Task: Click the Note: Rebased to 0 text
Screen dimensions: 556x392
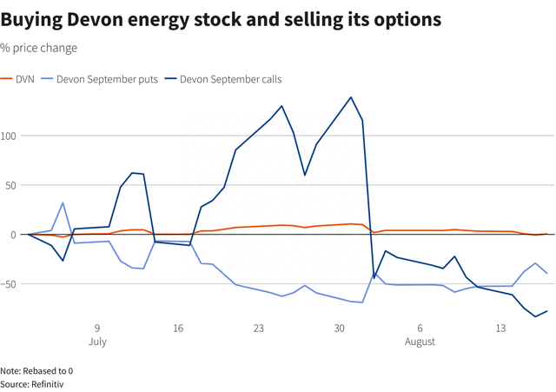Action: tap(36, 371)
